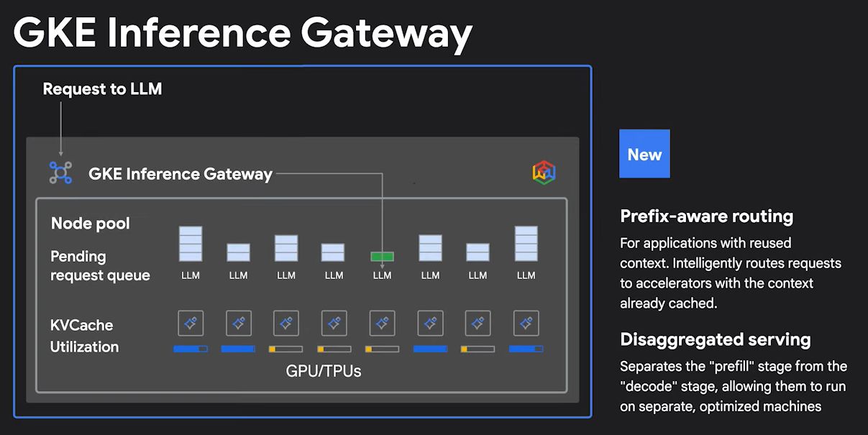Click the green request block in the queue
Viewport: 868px width, 435px height.
pos(382,256)
